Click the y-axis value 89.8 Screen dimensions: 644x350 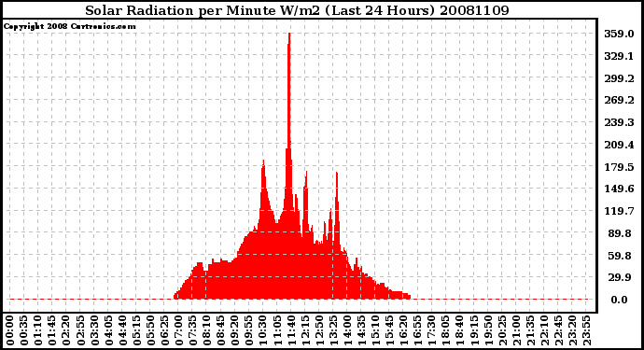pyautogui.click(x=620, y=233)
